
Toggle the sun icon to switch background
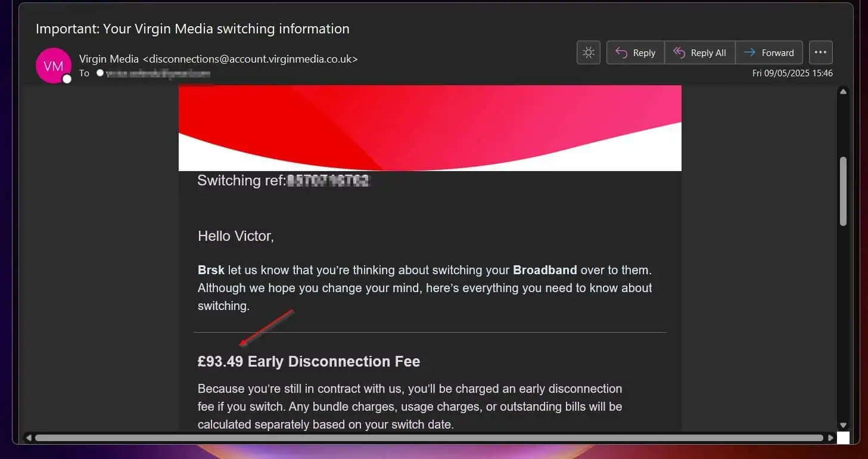(x=588, y=52)
